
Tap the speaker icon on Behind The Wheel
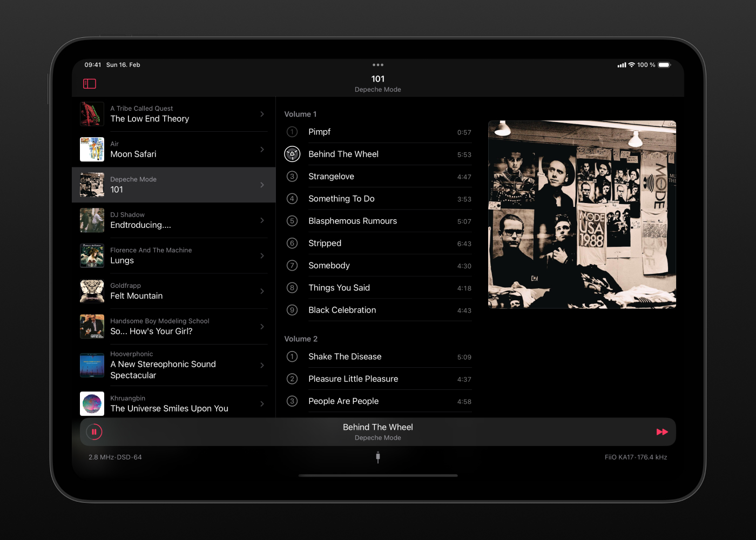coord(292,154)
